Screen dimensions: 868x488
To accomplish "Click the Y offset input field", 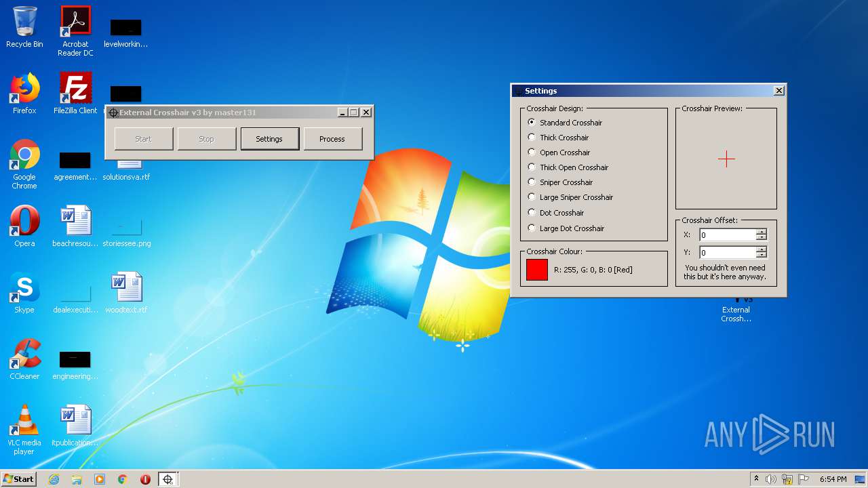I will [x=728, y=253].
